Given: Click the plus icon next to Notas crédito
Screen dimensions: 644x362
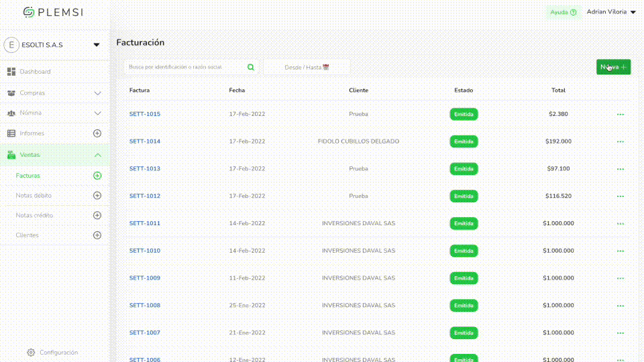Looking at the screenshot, I should [97, 215].
